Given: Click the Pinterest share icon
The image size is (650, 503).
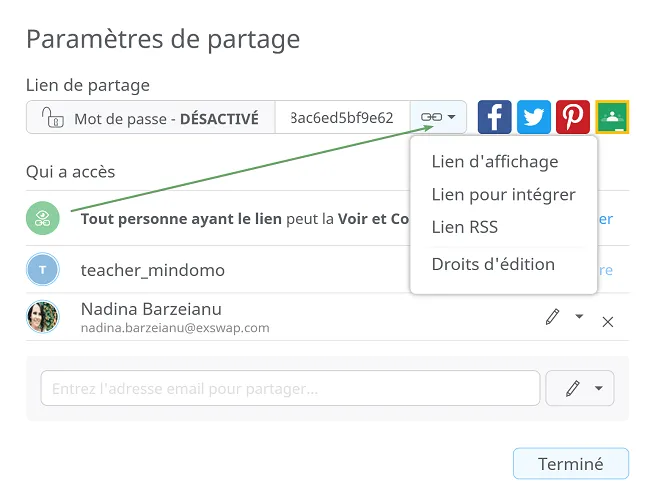Looking at the screenshot, I should tap(573, 117).
